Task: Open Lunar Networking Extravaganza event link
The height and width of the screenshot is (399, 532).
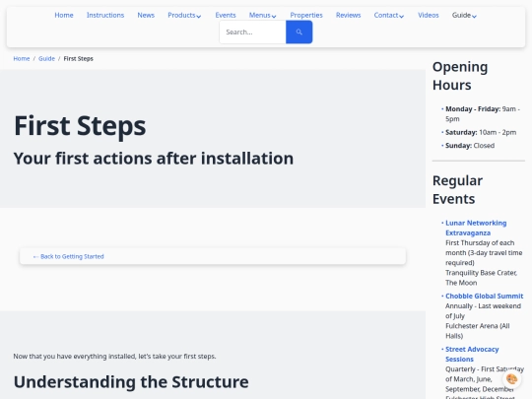Action: (x=476, y=228)
